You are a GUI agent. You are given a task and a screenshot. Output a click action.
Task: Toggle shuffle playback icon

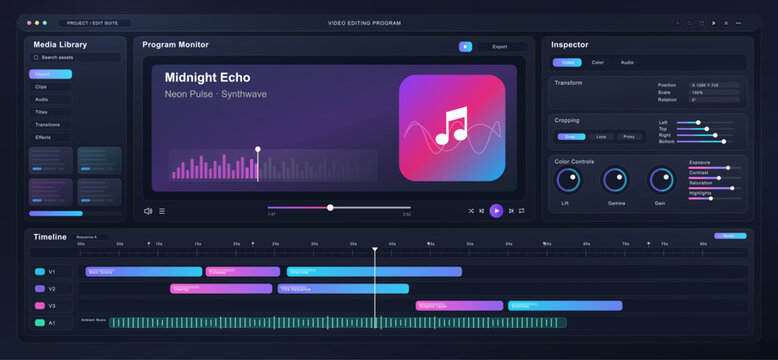pos(471,211)
